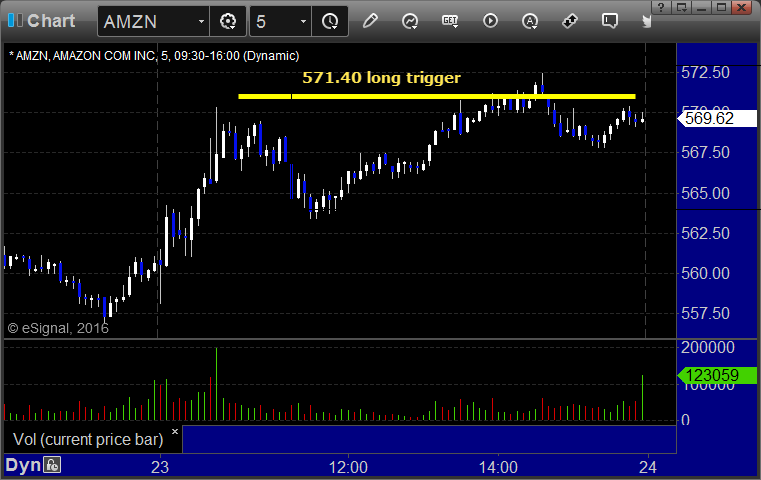Click the 200000 volume axis label
Viewport: 761px width, 480px height.
click(x=708, y=347)
